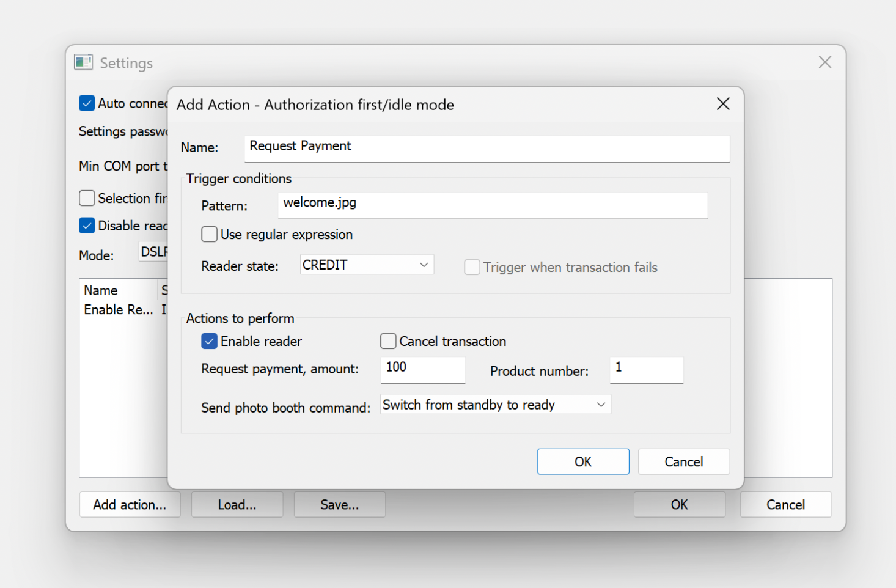Open the Reader state CREDIT dropdown
Image resolution: width=896 pixels, height=588 pixels.
pos(367,265)
